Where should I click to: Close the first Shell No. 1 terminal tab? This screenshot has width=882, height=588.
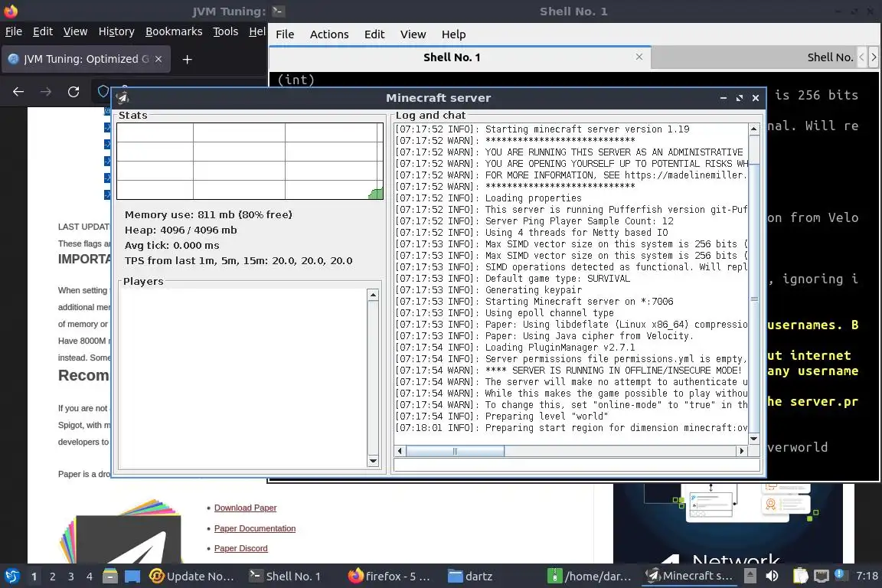(x=639, y=57)
